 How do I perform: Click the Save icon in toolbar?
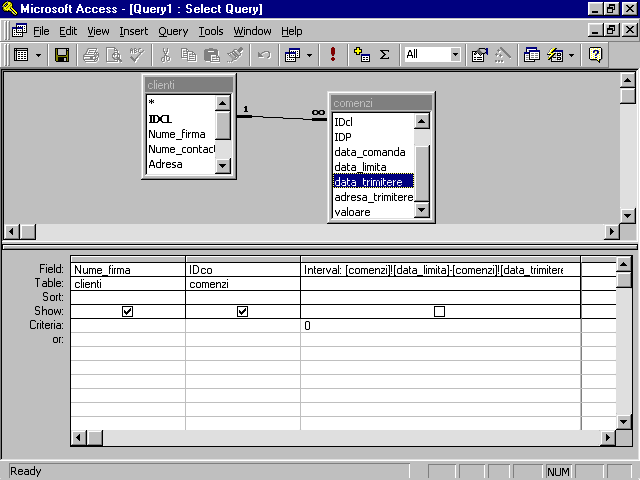[x=62, y=55]
